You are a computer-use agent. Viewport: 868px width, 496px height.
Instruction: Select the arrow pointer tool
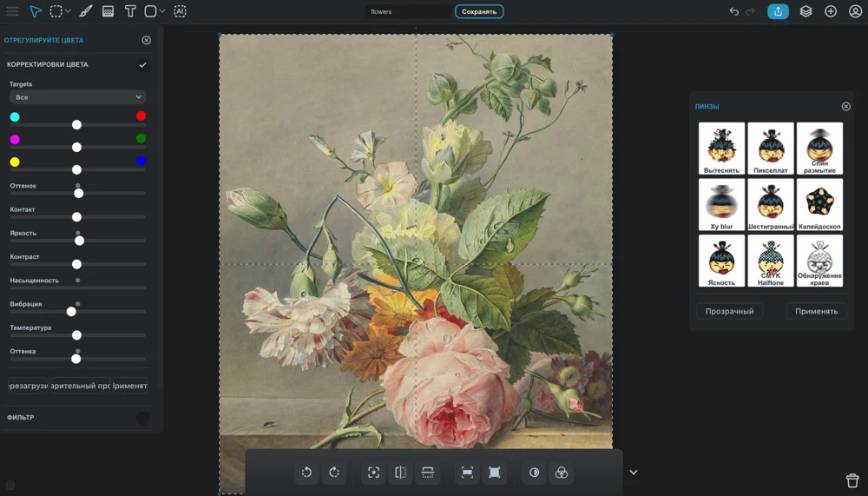(x=36, y=11)
